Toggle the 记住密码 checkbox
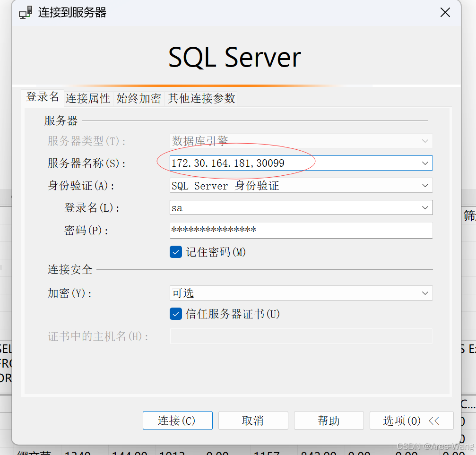Image resolution: width=476 pixels, height=455 pixels. pyautogui.click(x=176, y=252)
